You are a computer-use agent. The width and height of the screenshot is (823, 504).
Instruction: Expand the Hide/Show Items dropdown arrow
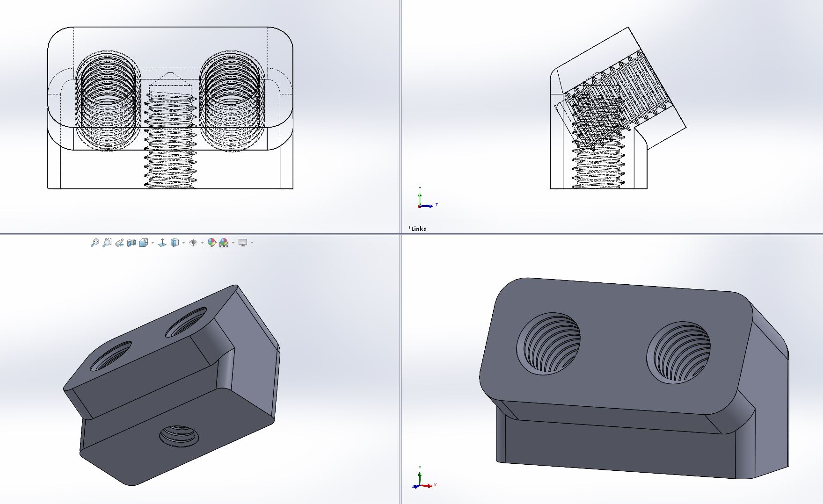[202, 243]
